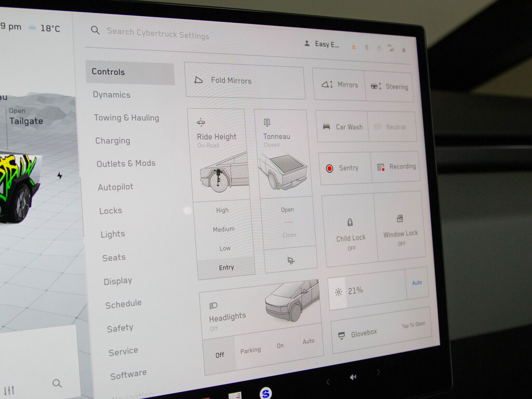This screenshot has width=532, height=399.
Task: Set Headlights to Off
Action: coord(220,355)
